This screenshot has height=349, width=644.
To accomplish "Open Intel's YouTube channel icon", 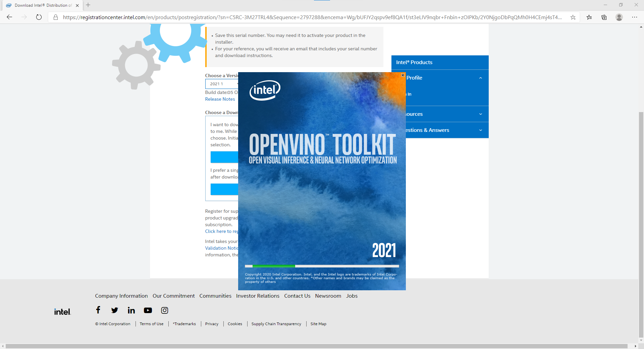I will 148,310.
